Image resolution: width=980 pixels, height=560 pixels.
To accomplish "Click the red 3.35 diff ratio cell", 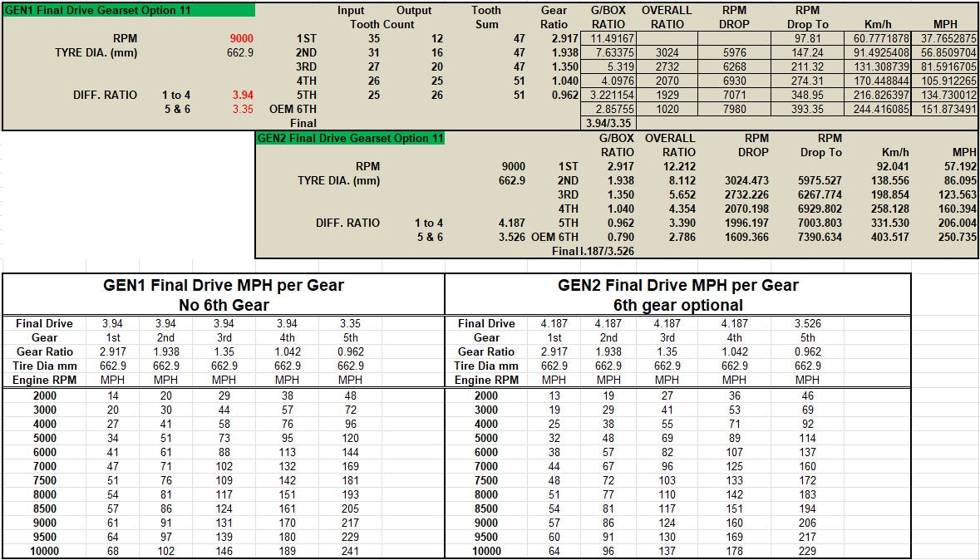I will [x=243, y=110].
